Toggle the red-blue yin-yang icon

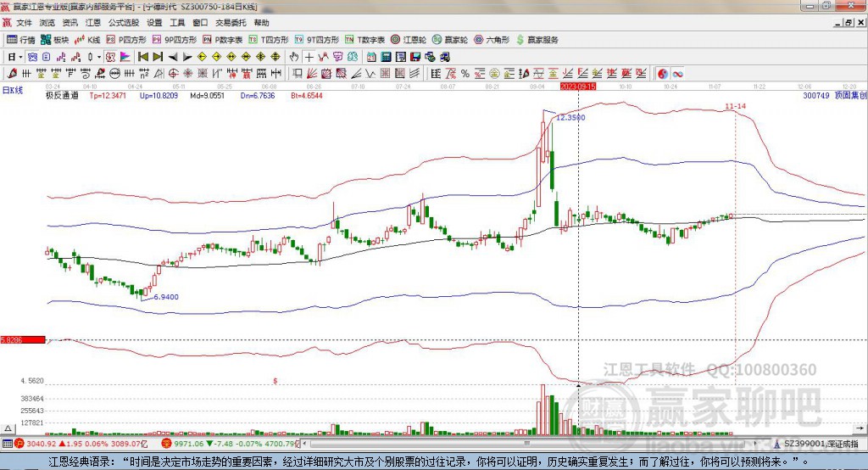coord(663,74)
